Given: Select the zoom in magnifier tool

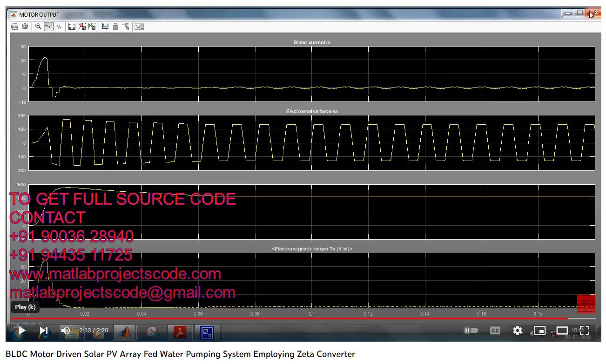Looking at the screenshot, I should click(39, 27).
